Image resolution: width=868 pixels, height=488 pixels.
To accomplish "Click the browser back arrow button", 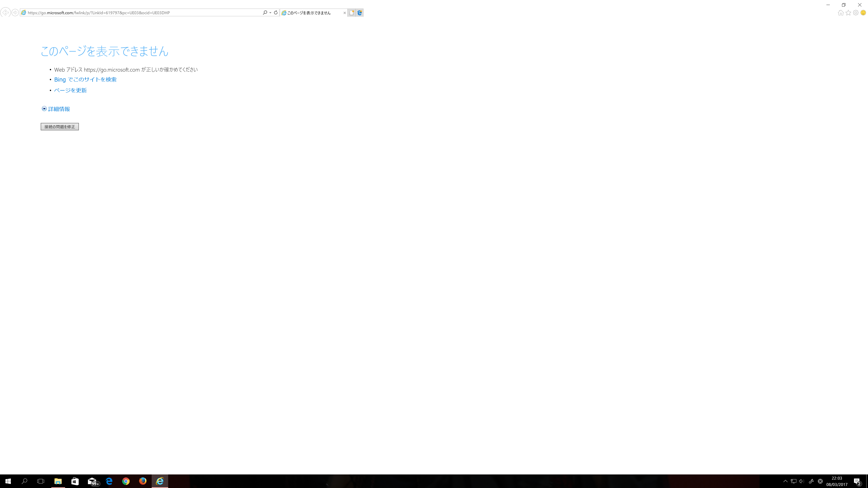I will coord(5,13).
